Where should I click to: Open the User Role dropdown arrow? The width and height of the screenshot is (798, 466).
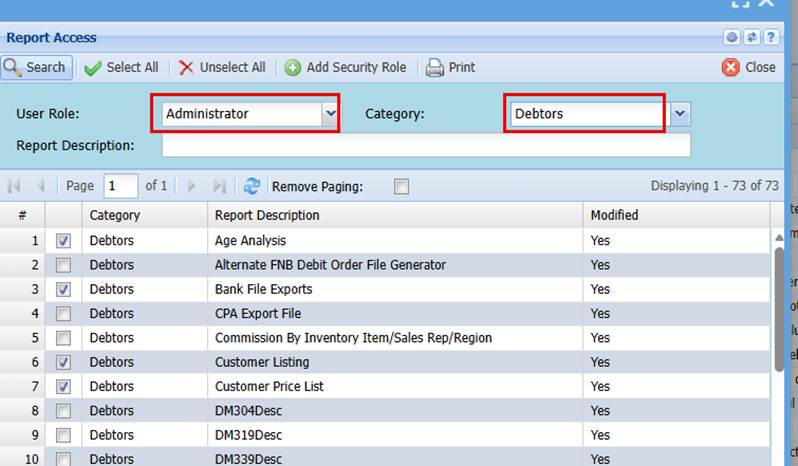[330, 113]
